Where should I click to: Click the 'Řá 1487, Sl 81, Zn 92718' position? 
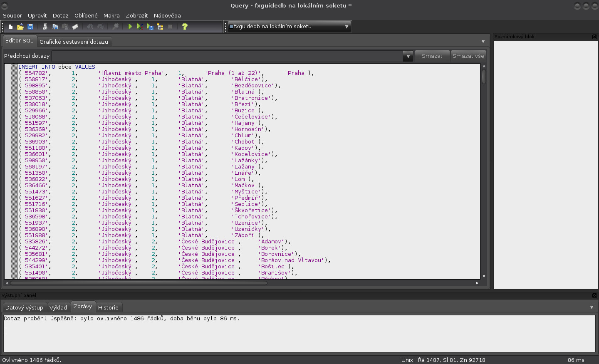coord(451,360)
